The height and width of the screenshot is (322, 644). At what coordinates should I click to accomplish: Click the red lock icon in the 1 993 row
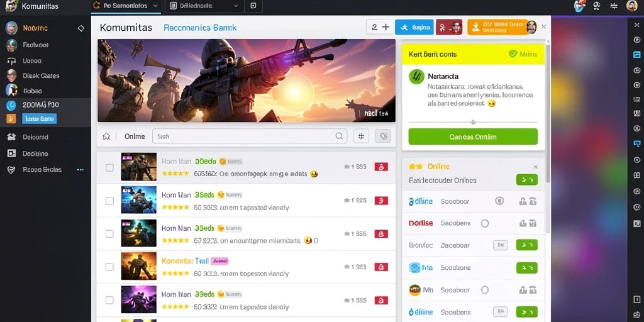click(381, 267)
